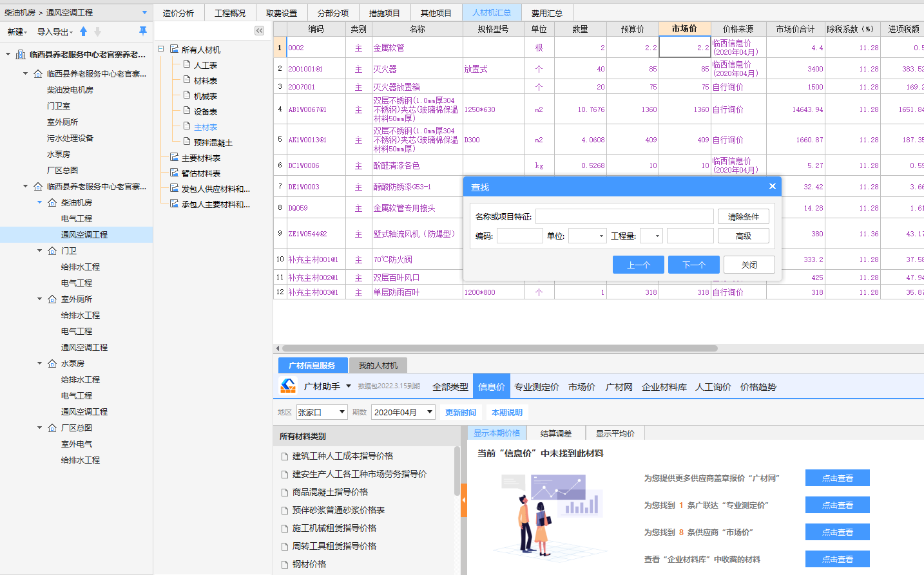Click the house icon next to the 厂区总图 expanded node
The height and width of the screenshot is (575, 924).
point(52,428)
